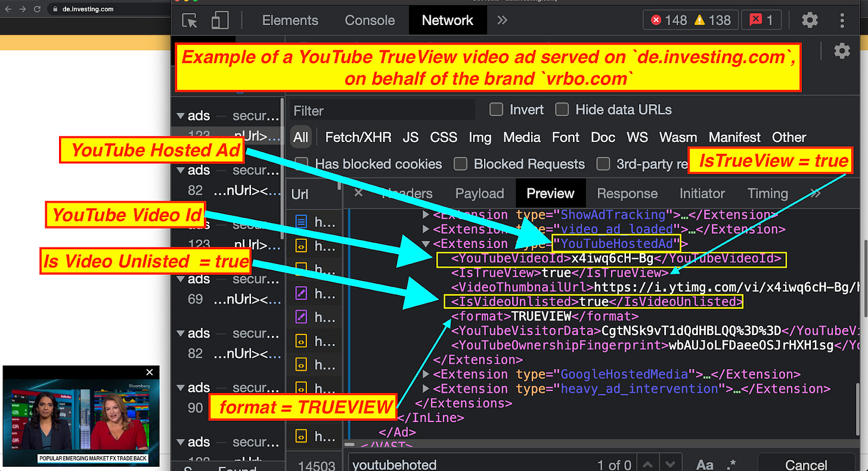Collapse the ads group above row 69
This screenshot has height=471, width=868.
point(179,279)
